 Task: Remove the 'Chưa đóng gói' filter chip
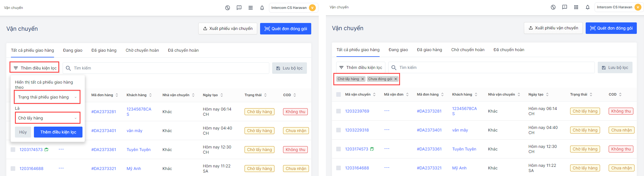(396, 79)
